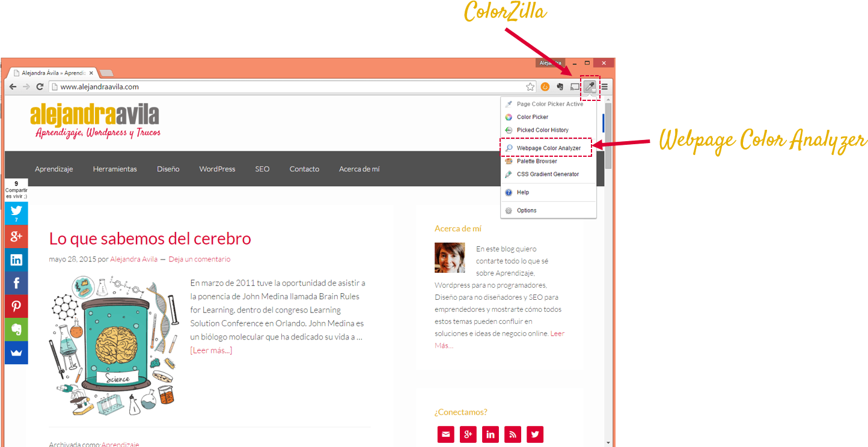Open Acerca de mí in the navigation bar

[359, 169]
